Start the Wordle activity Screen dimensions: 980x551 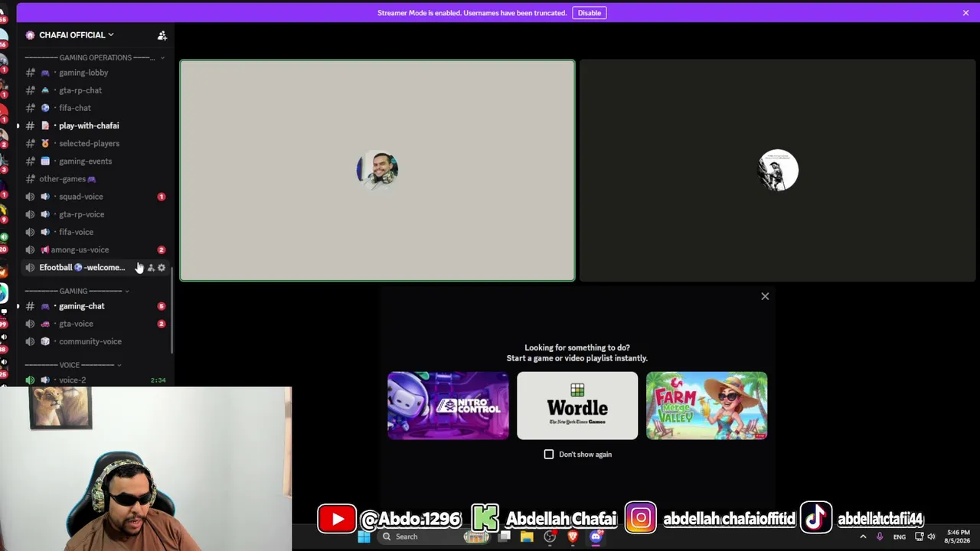577,406
